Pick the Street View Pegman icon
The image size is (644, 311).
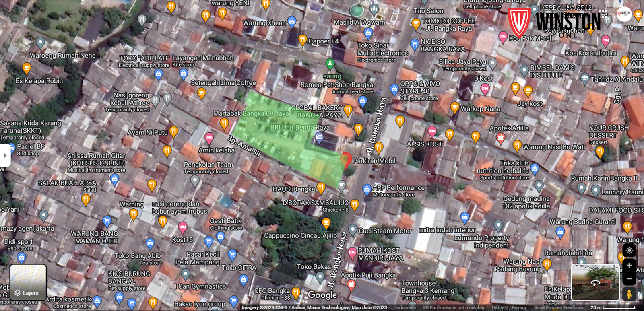tap(629, 294)
